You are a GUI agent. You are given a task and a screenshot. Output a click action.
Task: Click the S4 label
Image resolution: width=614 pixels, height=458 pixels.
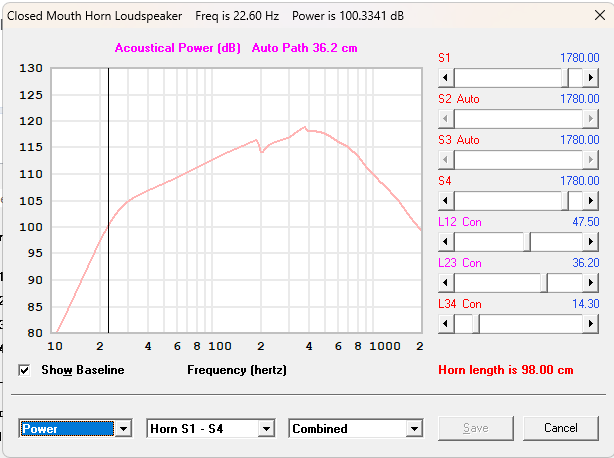[445, 181]
